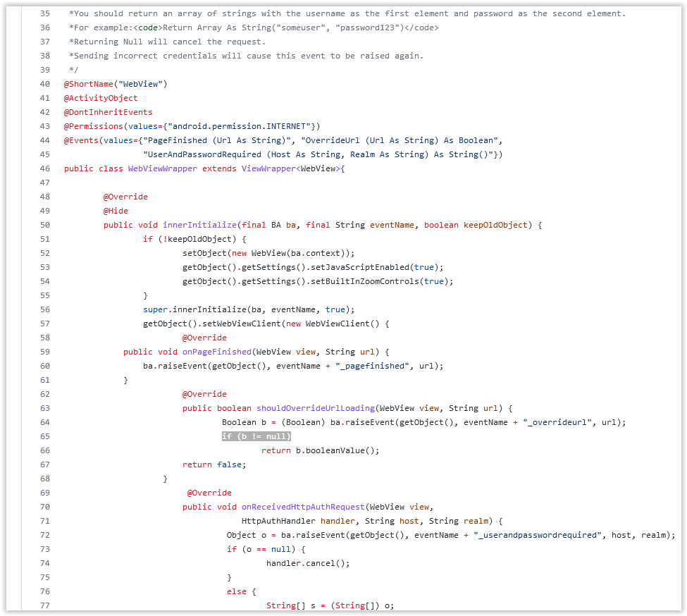The height and width of the screenshot is (616, 687).
Task: Click 'if (!keepOldObject)' on line 51
Action: click(190, 239)
